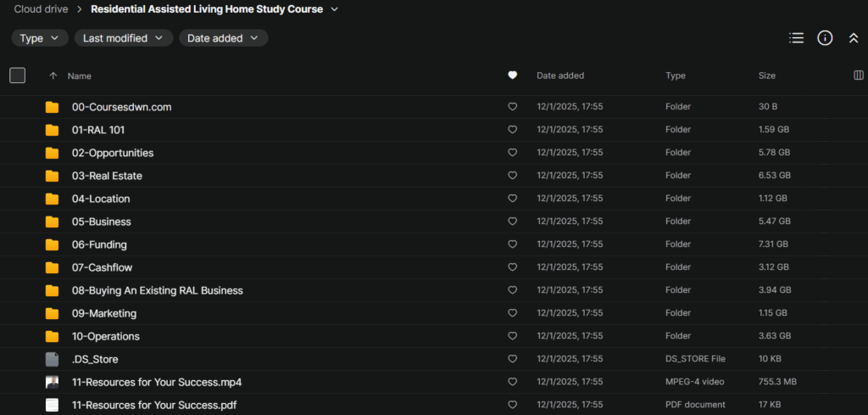This screenshot has width=868, height=415.
Task: Click the favorites heart column header
Action: pos(512,76)
